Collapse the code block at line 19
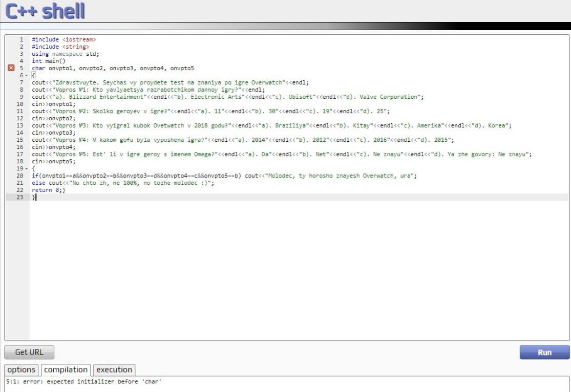This screenshot has height=392, width=571. coord(26,168)
